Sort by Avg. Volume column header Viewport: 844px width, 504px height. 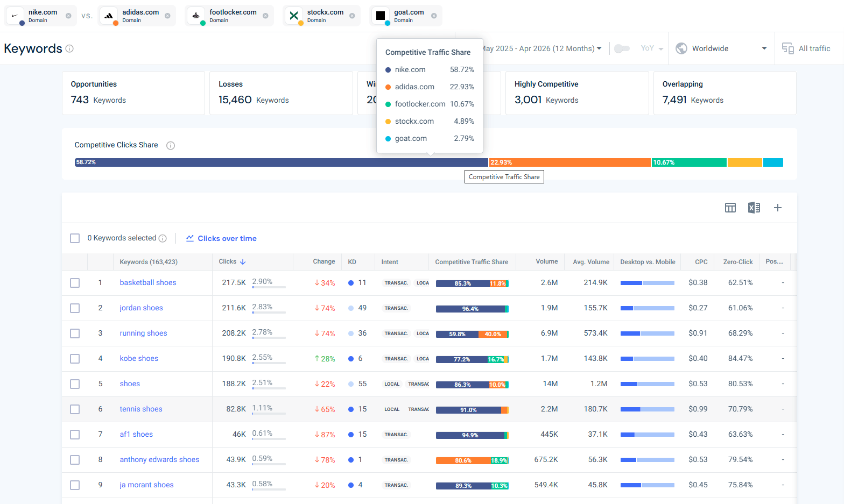591,262
